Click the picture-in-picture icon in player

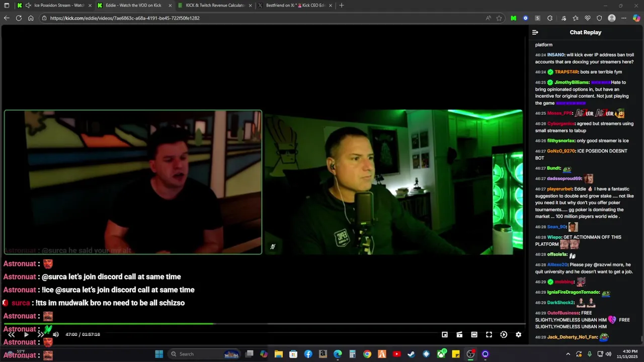pyautogui.click(x=445, y=334)
